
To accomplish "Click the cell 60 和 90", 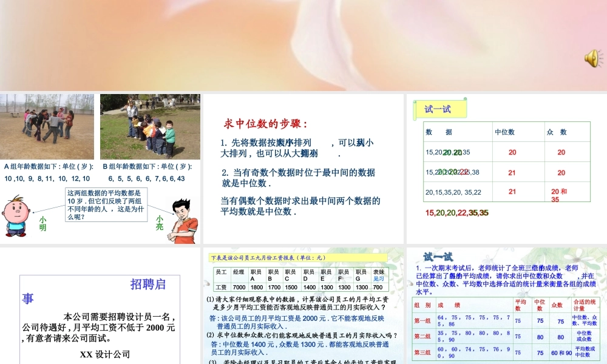I will pyautogui.click(x=561, y=353).
